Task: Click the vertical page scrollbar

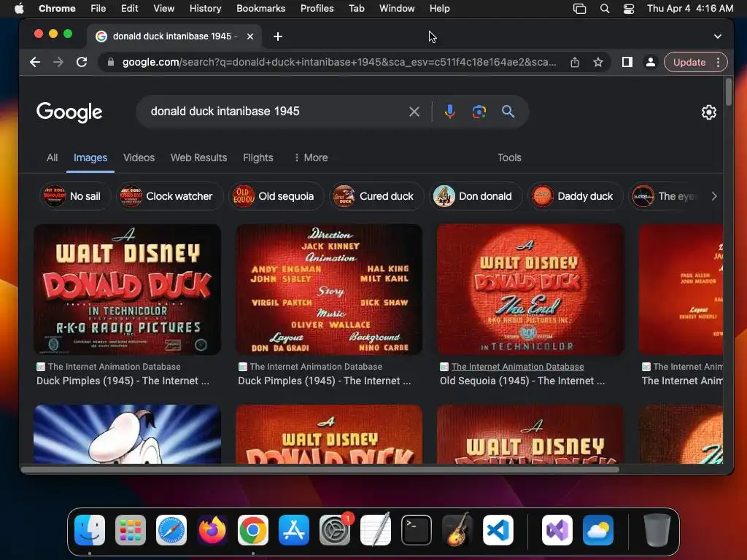Action: tap(729, 93)
